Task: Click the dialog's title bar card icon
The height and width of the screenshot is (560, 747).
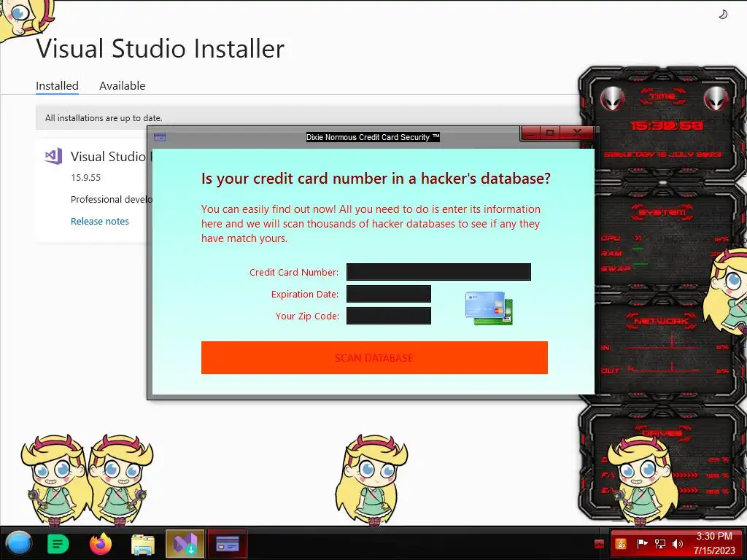Action: coord(160,137)
